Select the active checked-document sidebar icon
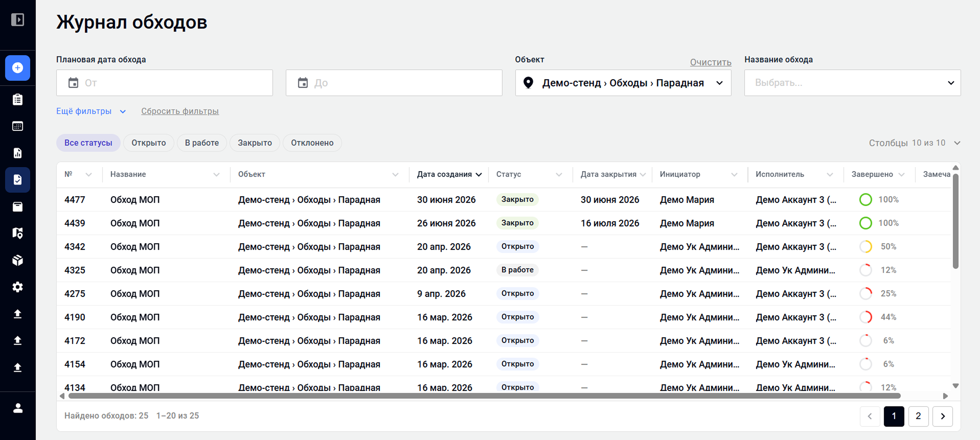The image size is (980, 440). (18, 180)
